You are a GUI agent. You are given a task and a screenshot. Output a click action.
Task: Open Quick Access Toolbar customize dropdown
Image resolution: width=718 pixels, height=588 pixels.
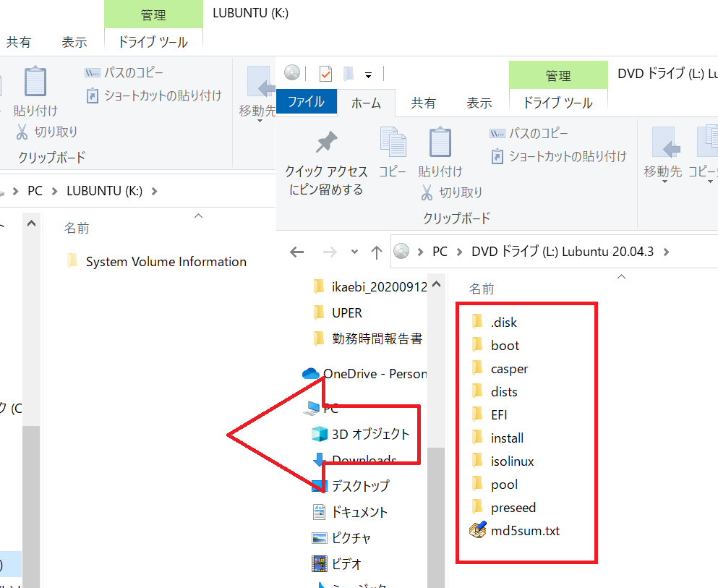(x=368, y=74)
